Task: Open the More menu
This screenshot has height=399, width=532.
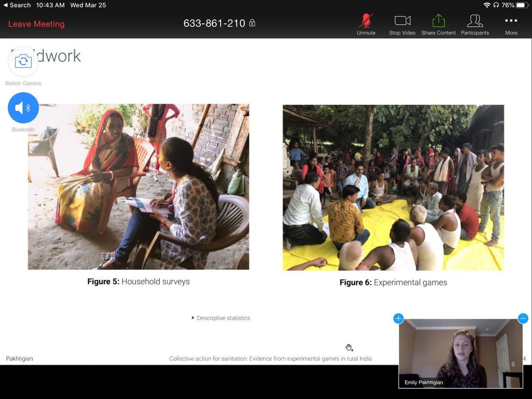Action: click(x=511, y=24)
